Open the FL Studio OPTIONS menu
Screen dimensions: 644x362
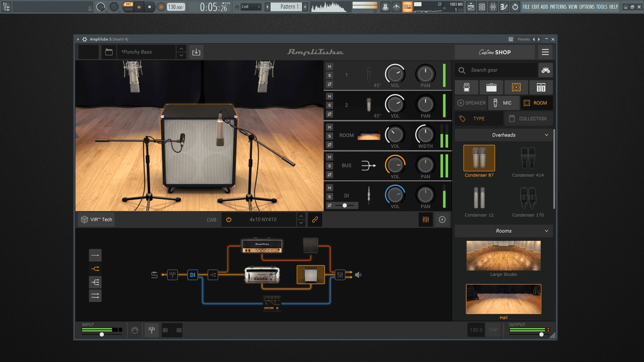pyautogui.click(x=587, y=7)
